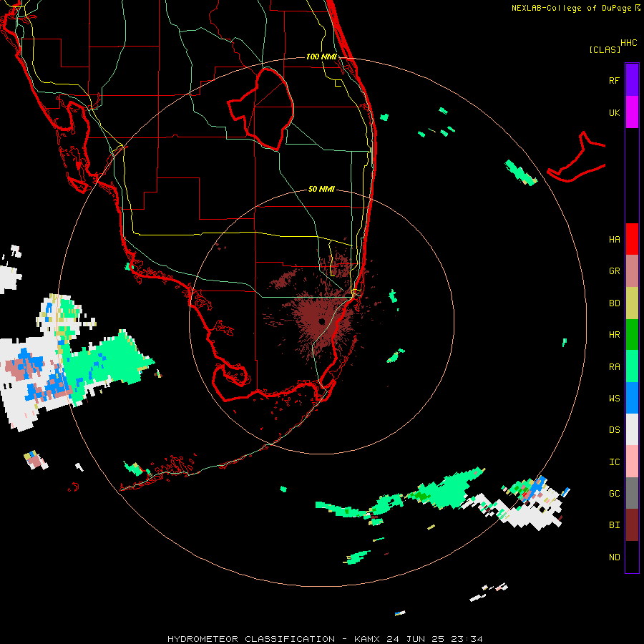644x644 pixels.
Task: Click the HYDROMETEOR CLASSIFICATION title text
Action: pos(251,639)
